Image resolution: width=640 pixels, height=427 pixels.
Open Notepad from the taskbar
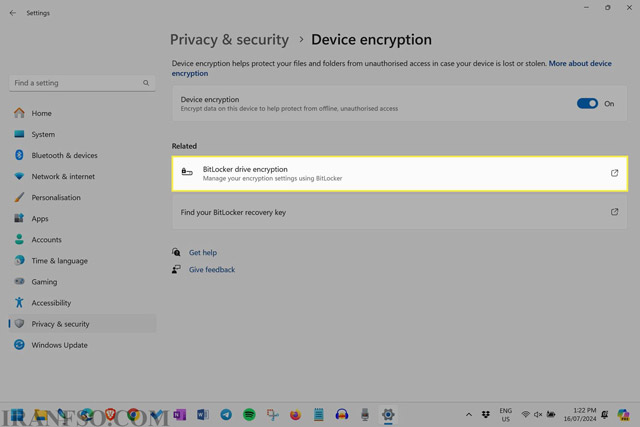tap(318, 415)
